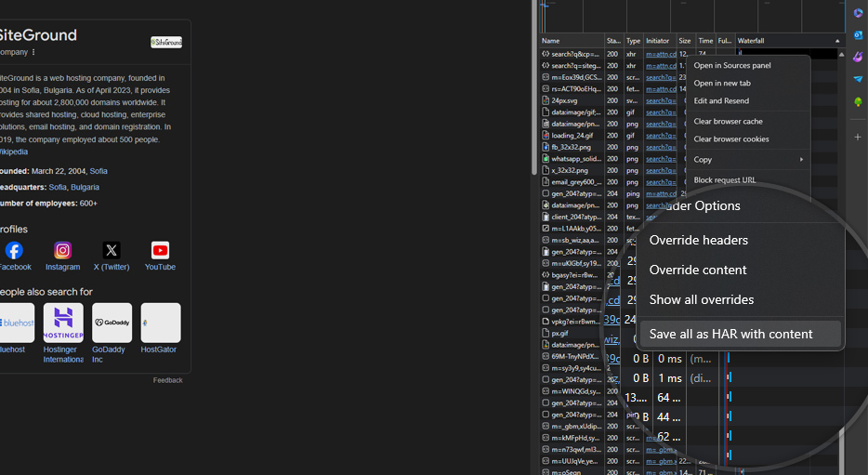Open the Hostinger International thumbnail
The height and width of the screenshot is (475, 868).
coord(63,323)
